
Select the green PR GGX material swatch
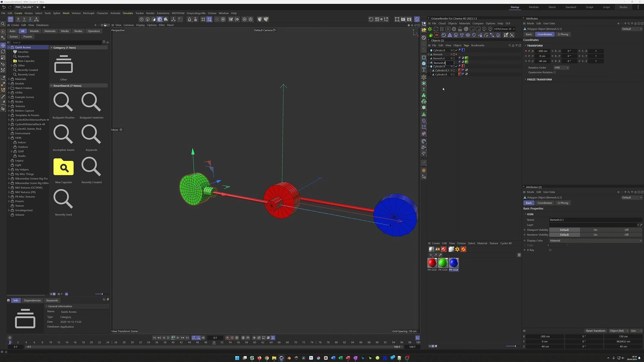pos(443,263)
